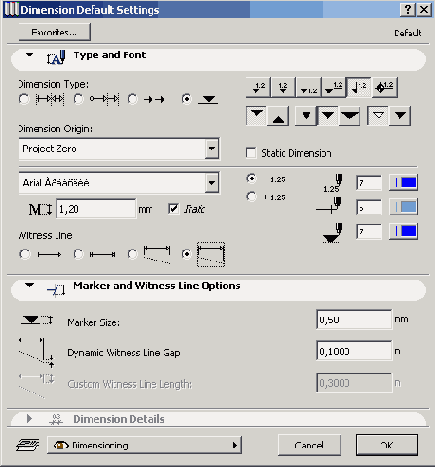Select underlined text above triangle marker option
The width and height of the screenshot is (435, 467).
click(x=334, y=87)
